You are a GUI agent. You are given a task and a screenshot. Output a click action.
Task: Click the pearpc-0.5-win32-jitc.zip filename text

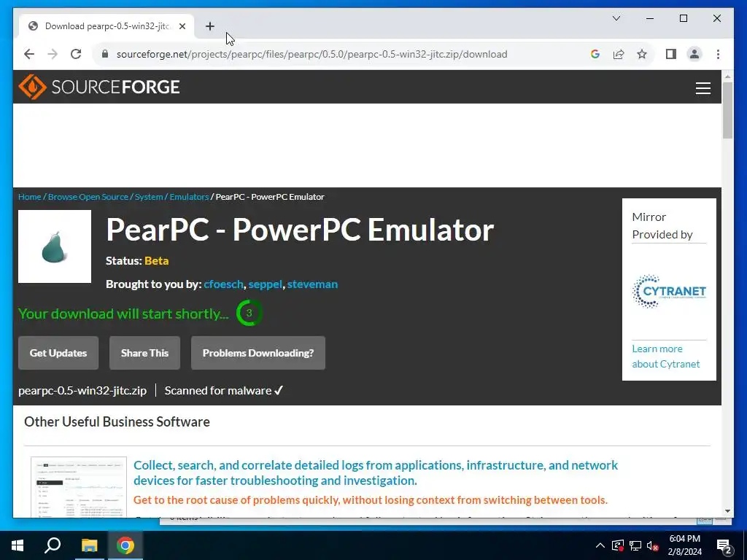(82, 391)
